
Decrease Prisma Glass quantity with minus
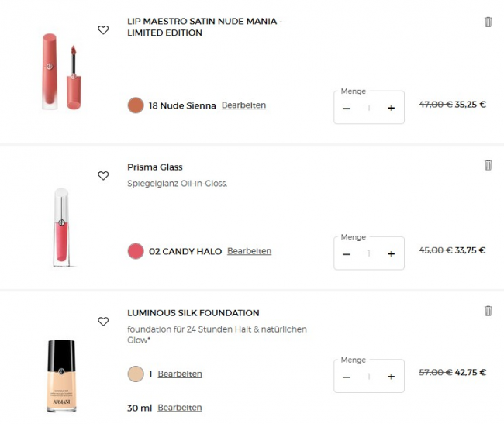(x=347, y=254)
